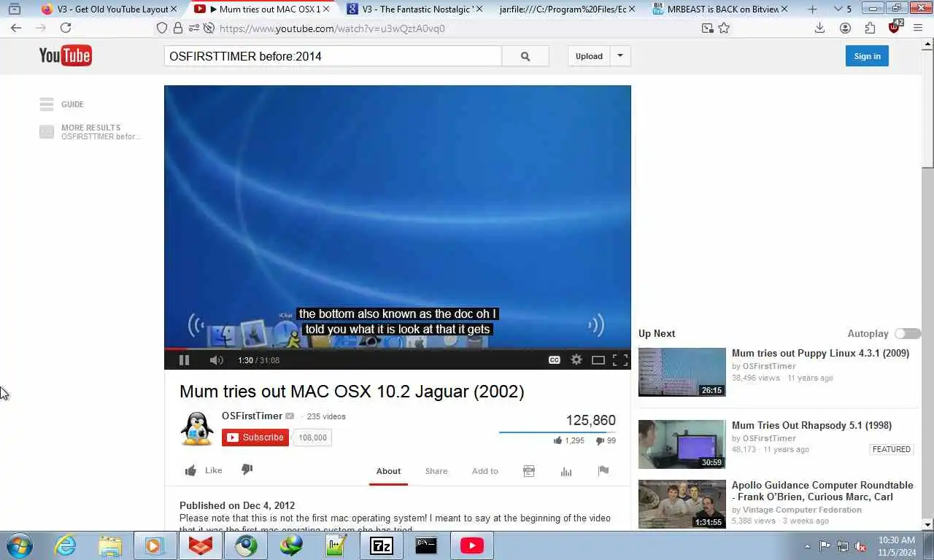
Task: Enter fullscreen mode in the player
Action: [620, 359]
